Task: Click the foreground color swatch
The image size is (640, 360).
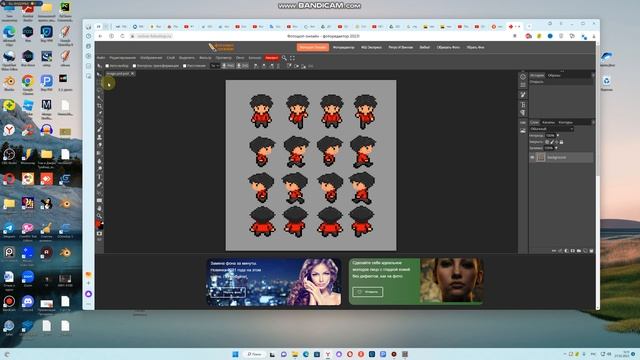Action: click(x=98, y=223)
